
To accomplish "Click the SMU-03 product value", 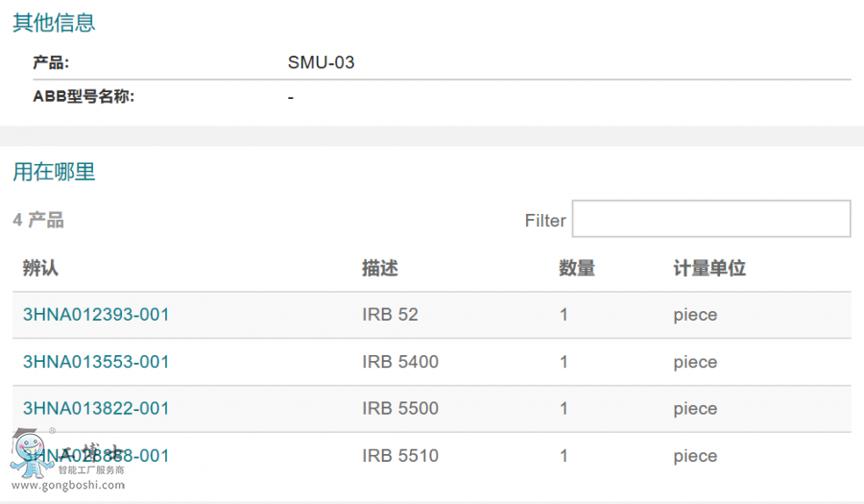I will pyautogui.click(x=321, y=63).
